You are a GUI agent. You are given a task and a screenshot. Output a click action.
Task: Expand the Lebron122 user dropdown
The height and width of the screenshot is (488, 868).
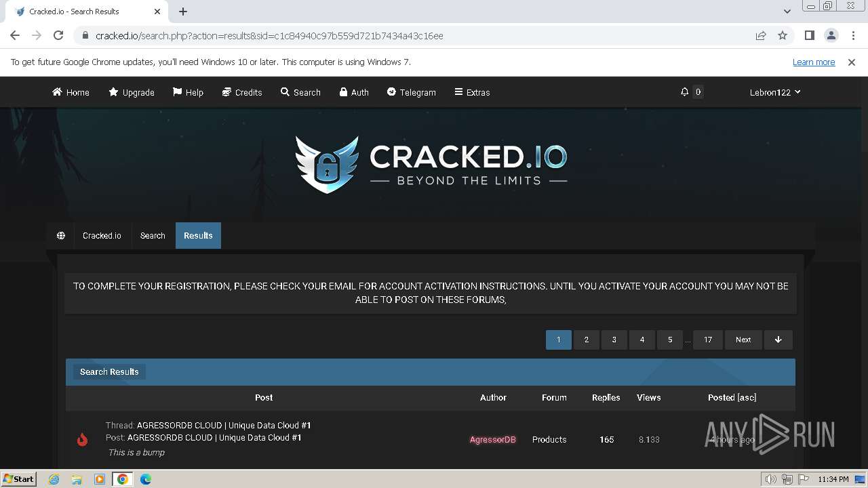tap(775, 92)
